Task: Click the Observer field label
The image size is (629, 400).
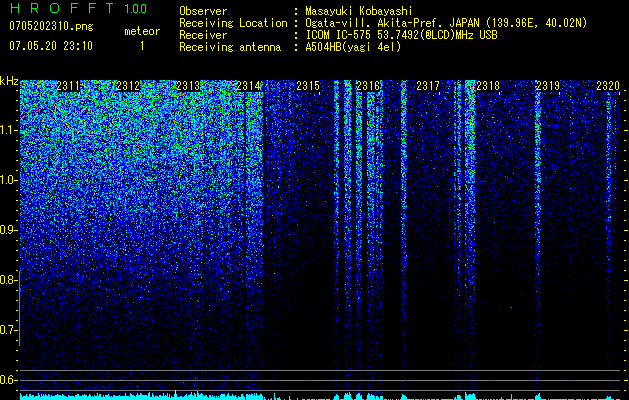Action: click(203, 11)
